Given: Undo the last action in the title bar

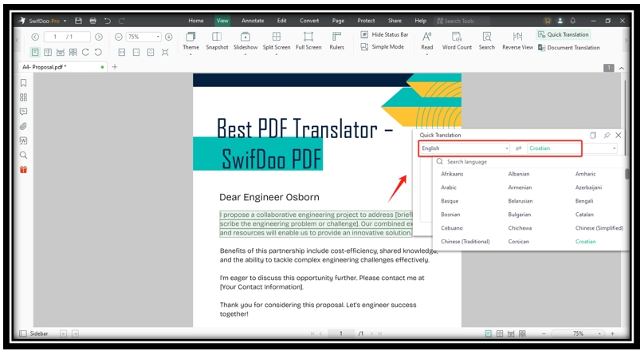Looking at the screenshot, I should pos(107,21).
